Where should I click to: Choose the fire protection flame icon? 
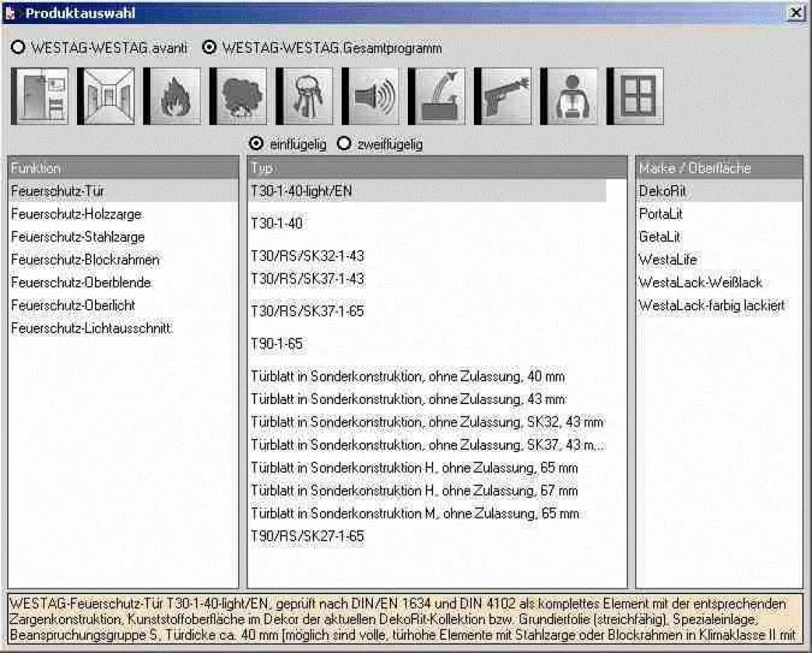[172, 96]
